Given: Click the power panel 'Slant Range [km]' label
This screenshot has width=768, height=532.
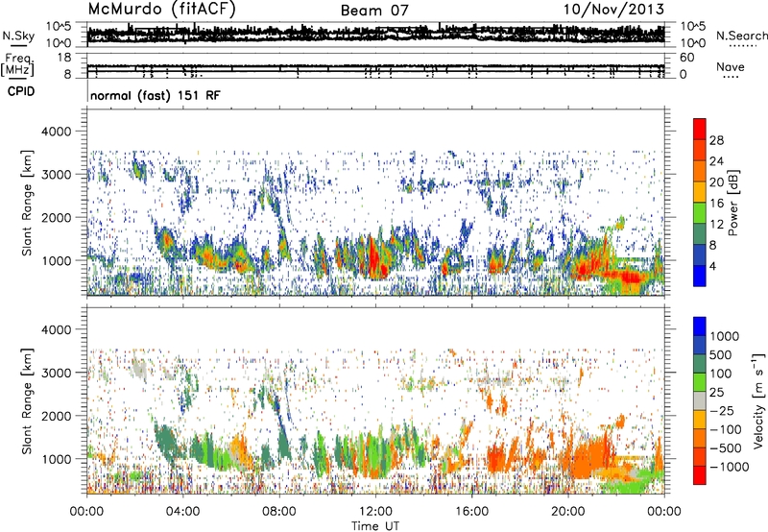Looking at the screenshot, I should click(x=27, y=203).
